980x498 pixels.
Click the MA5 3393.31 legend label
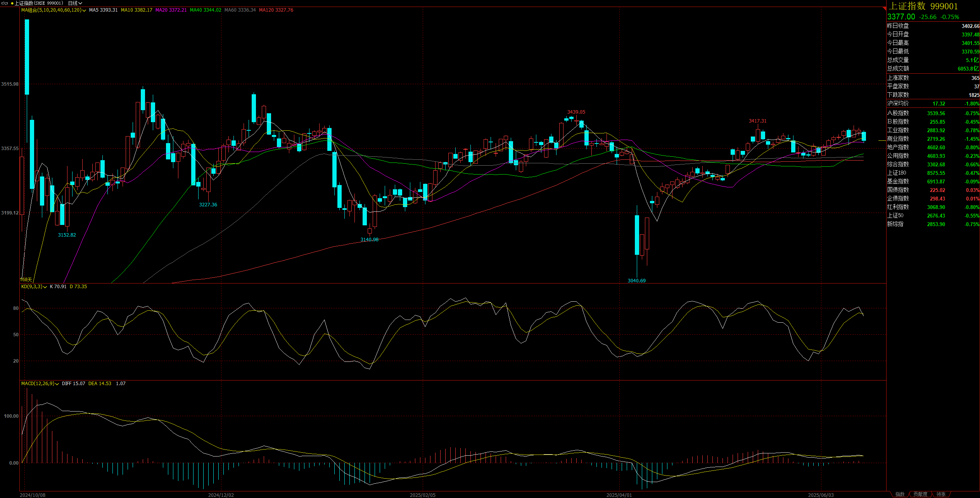tap(103, 10)
